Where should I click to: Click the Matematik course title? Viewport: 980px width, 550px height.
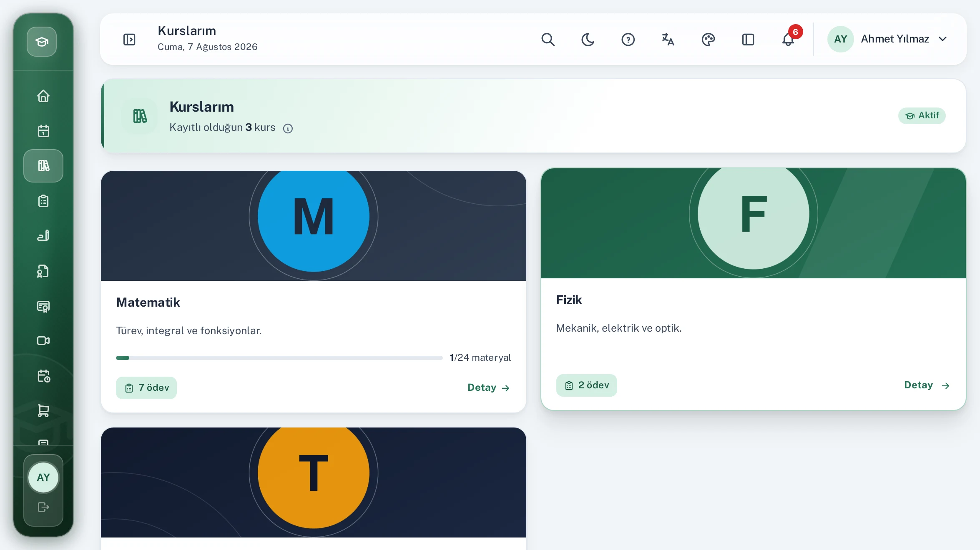coord(148,302)
